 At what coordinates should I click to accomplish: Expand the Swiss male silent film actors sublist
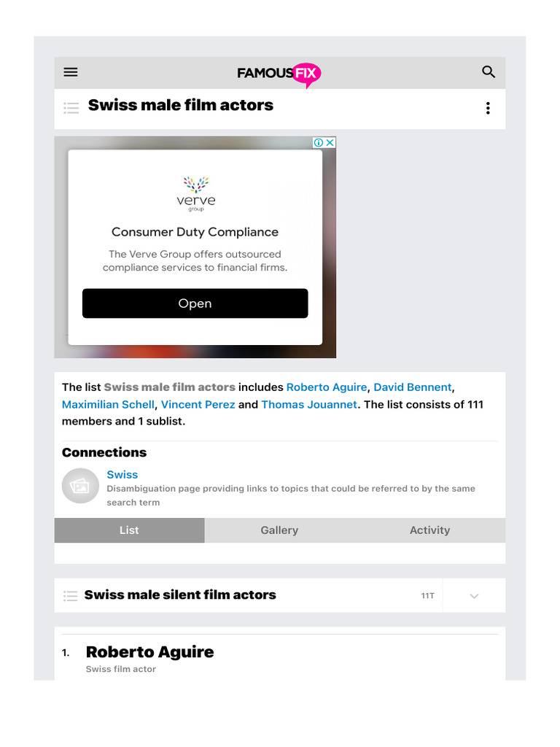pos(474,596)
